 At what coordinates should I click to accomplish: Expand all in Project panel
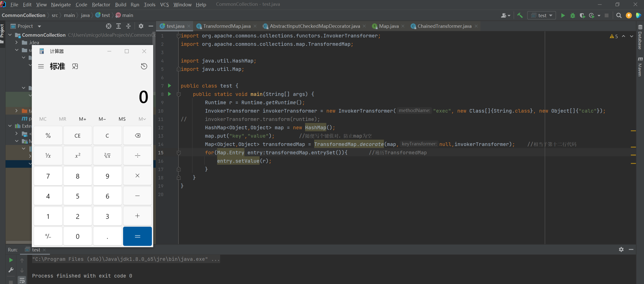118,26
